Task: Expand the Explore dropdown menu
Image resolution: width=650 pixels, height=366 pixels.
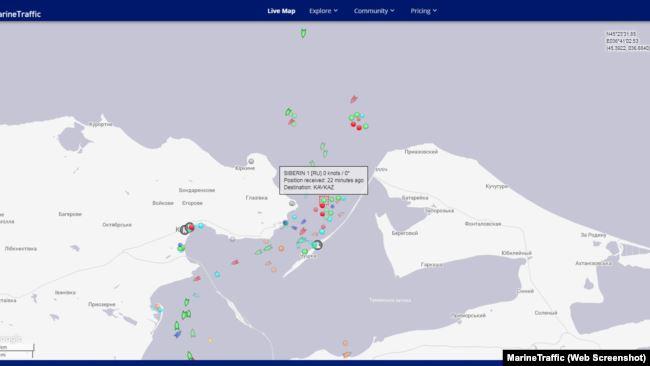Action: click(x=323, y=11)
